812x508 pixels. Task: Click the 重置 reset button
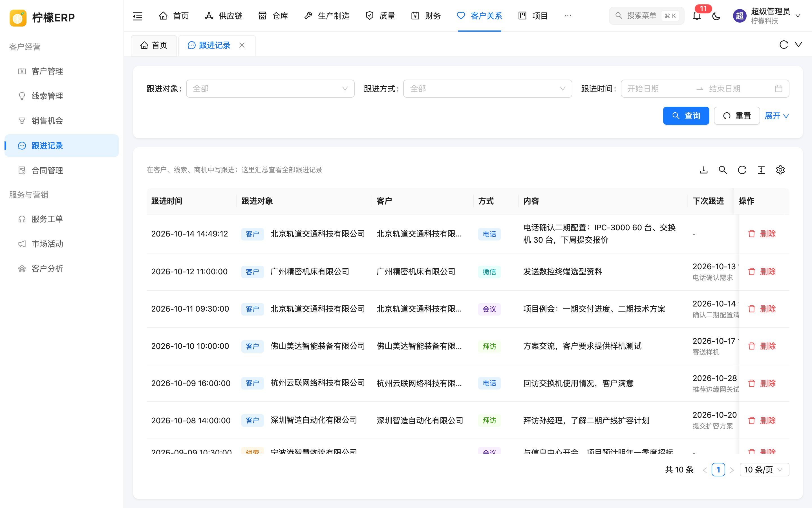pos(737,116)
